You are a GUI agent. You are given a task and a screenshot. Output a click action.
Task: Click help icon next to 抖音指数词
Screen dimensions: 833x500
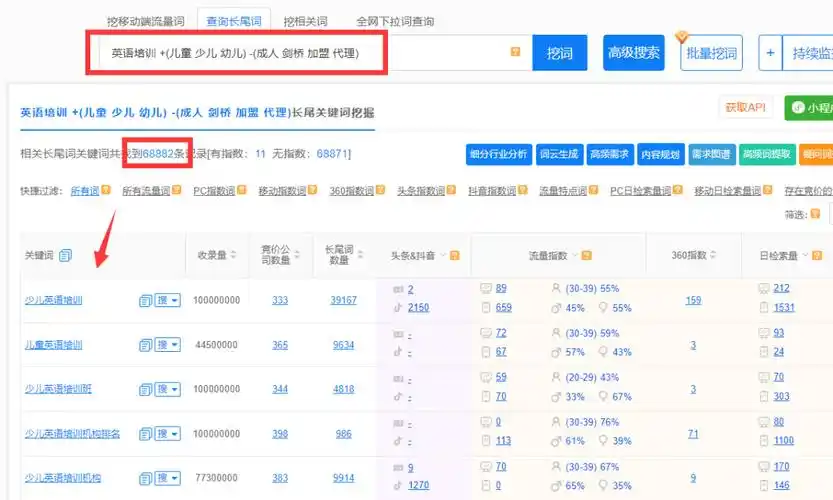[523, 190]
